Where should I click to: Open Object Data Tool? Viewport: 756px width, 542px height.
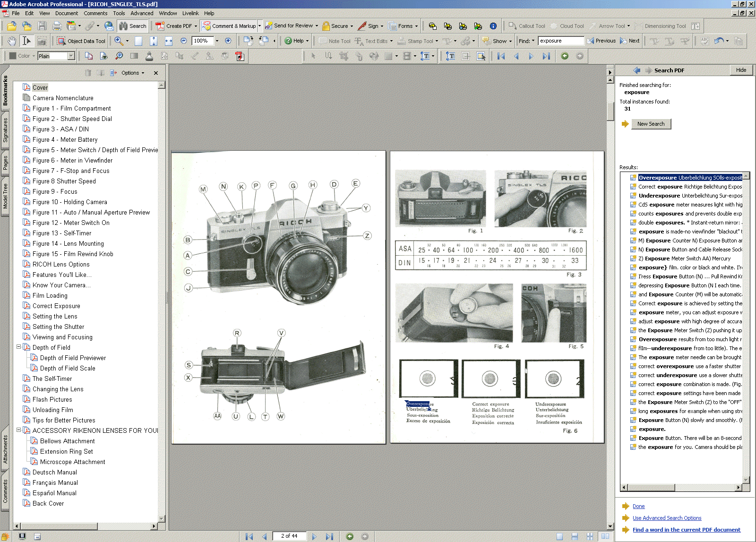coord(81,41)
